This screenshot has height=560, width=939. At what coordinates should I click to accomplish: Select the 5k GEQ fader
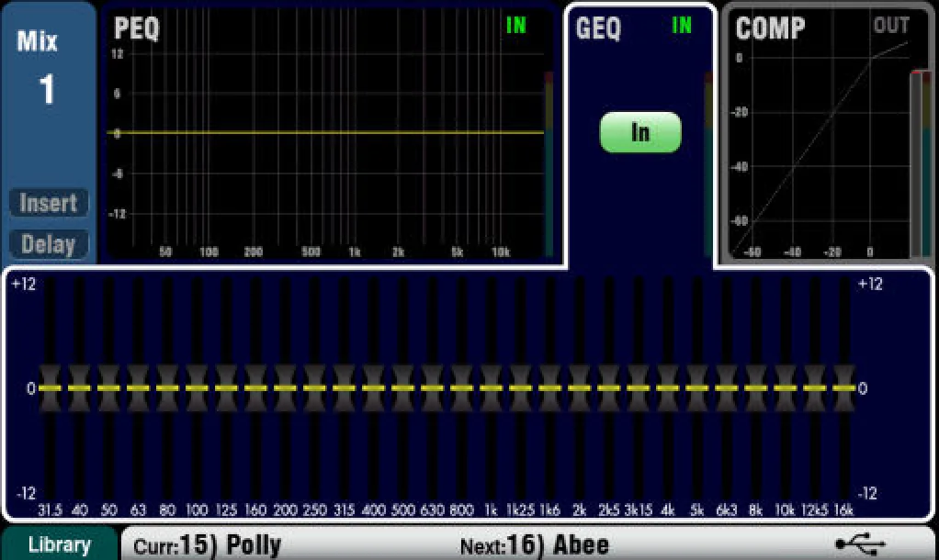pos(696,388)
